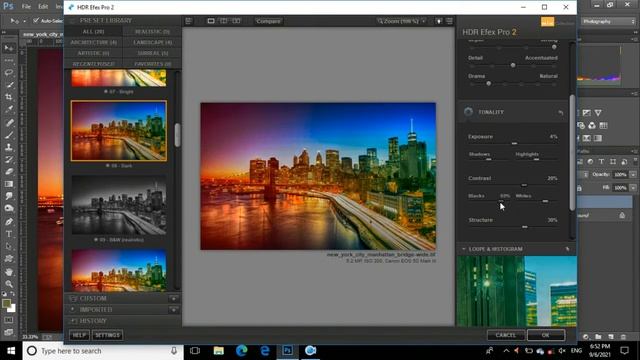The image size is (640, 360).
Task: Select the B&W preset thumbnail
Action: (119, 205)
